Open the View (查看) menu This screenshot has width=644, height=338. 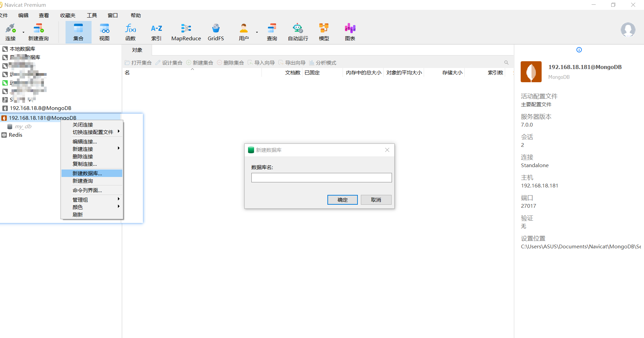pos(44,15)
